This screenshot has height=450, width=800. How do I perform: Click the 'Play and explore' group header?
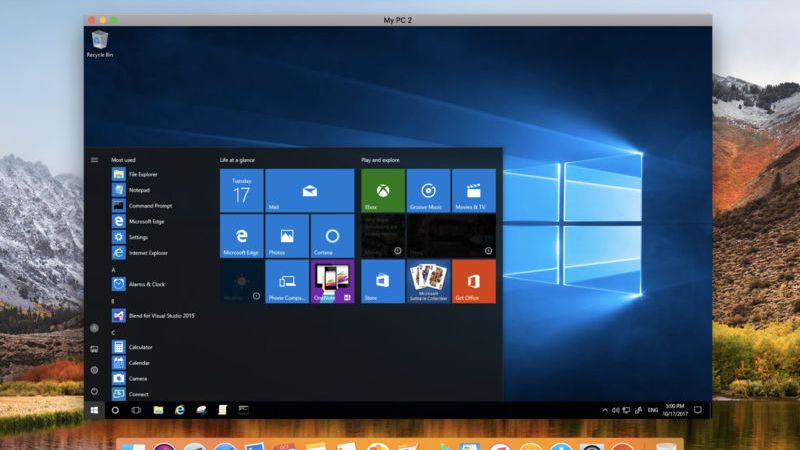pyautogui.click(x=381, y=160)
